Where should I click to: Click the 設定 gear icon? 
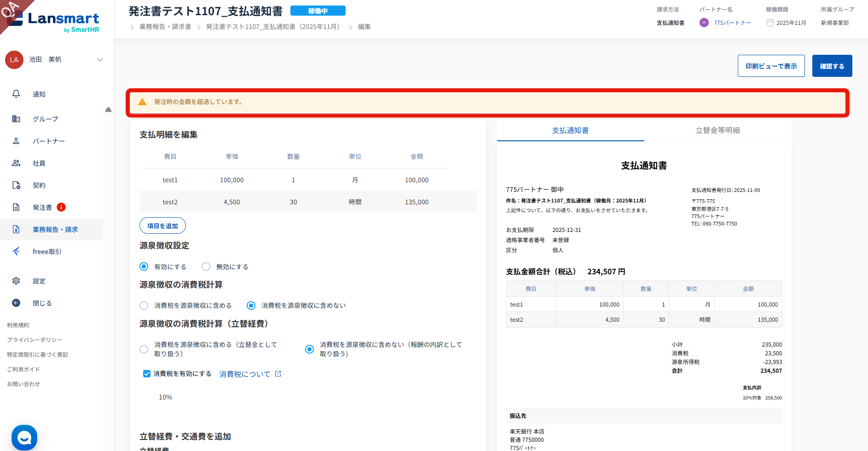[x=16, y=281]
